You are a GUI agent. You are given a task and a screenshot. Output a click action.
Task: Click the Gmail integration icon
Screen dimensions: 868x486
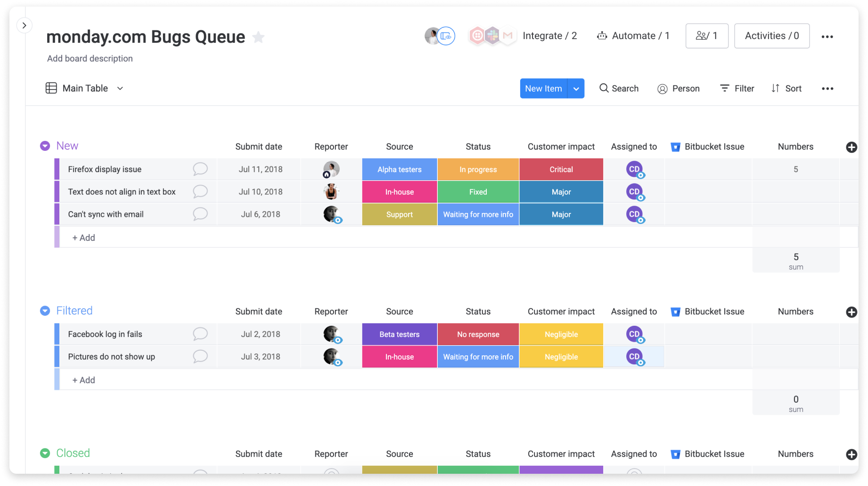pyautogui.click(x=507, y=36)
